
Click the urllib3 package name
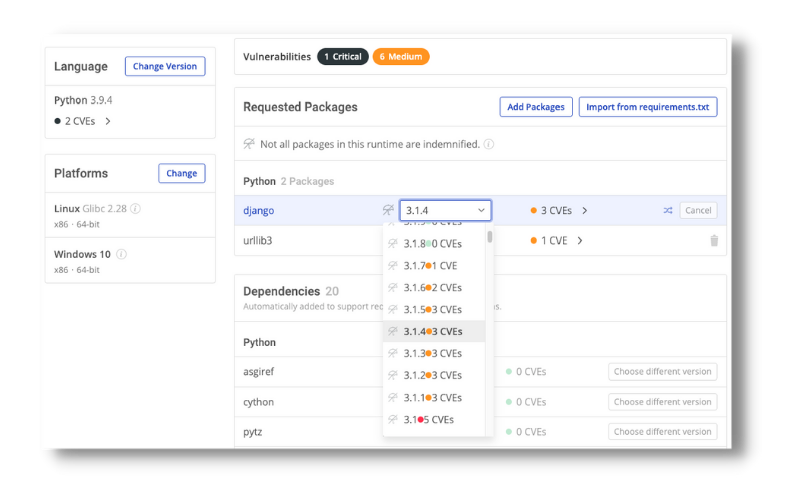coord(258,241)
